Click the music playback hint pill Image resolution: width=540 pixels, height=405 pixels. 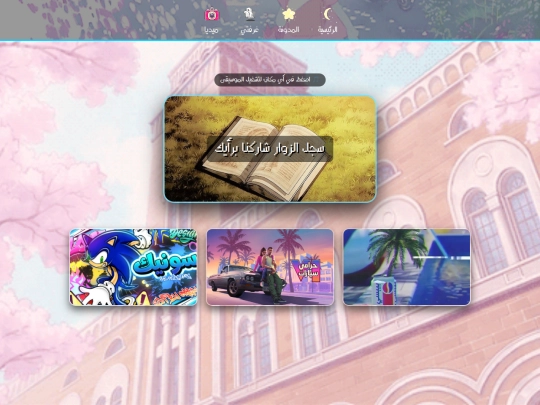pyautogui.click(x=270, y=80)
